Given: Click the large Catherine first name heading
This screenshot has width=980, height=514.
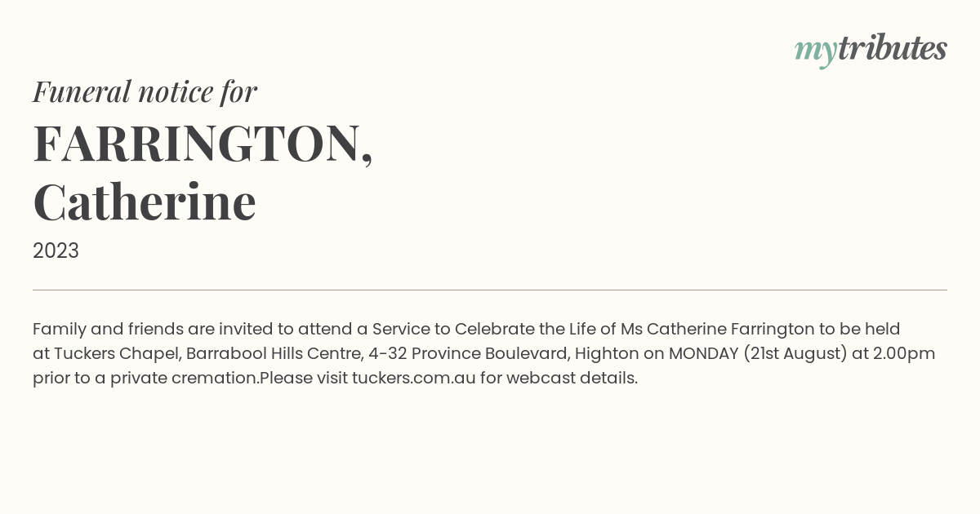Looking at the screenshot, I should pyautogui.click(x=145, y=202).
